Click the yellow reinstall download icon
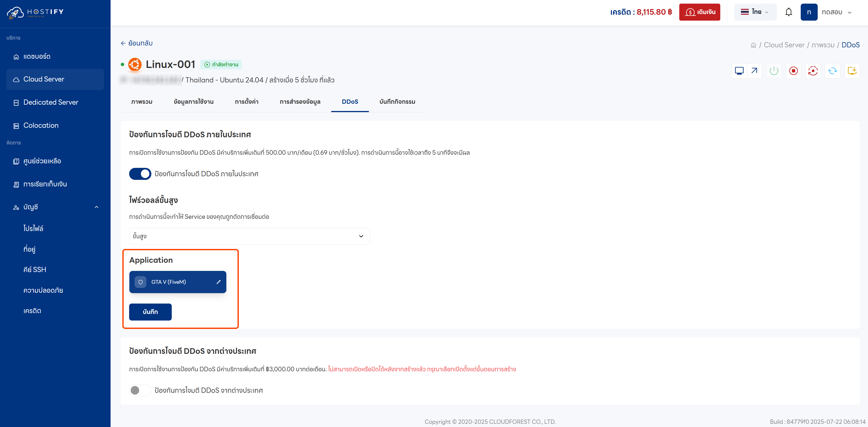This screenshot has width=868, height=427. tap(852, 71)
